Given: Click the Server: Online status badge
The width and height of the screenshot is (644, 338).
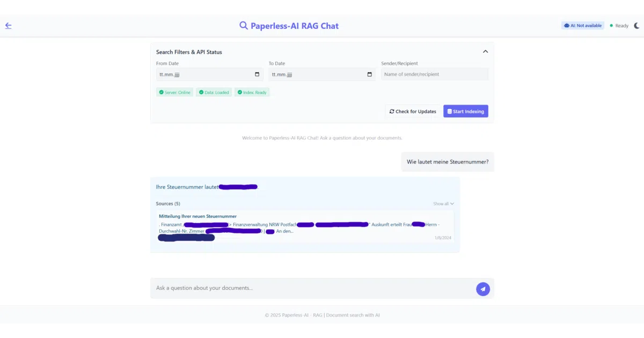Looking at the screenshot, I should (174, 92).
